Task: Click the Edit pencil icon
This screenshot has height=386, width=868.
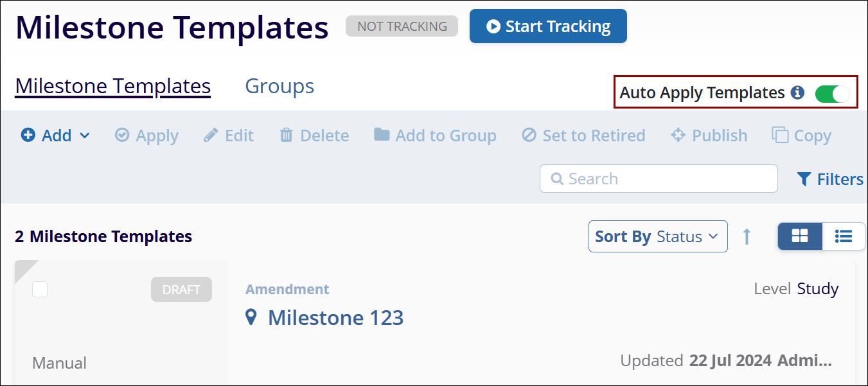Action: click(x=211, y=136)
